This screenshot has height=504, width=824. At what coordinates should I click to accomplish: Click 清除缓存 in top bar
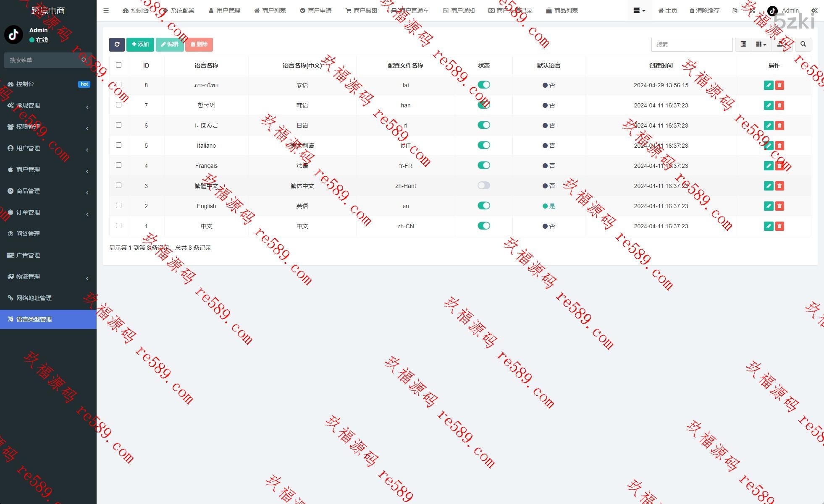(x=704, y=10)
